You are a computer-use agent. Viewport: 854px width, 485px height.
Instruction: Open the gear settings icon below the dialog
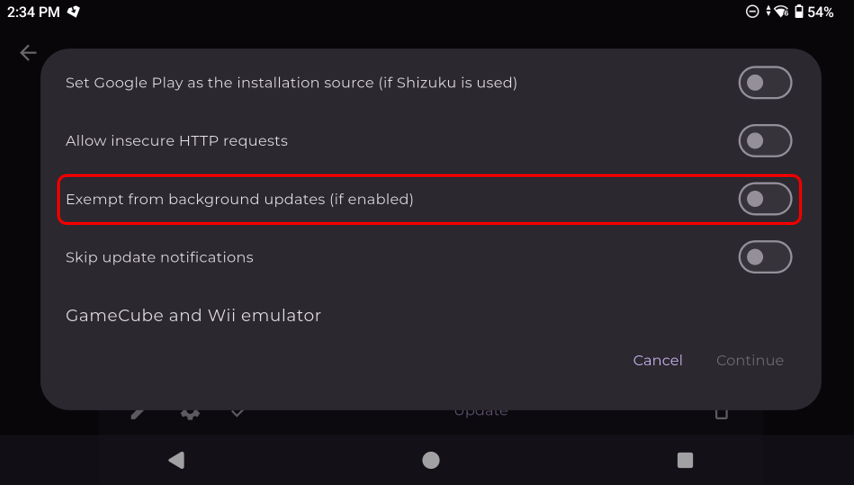pos(189,412)
